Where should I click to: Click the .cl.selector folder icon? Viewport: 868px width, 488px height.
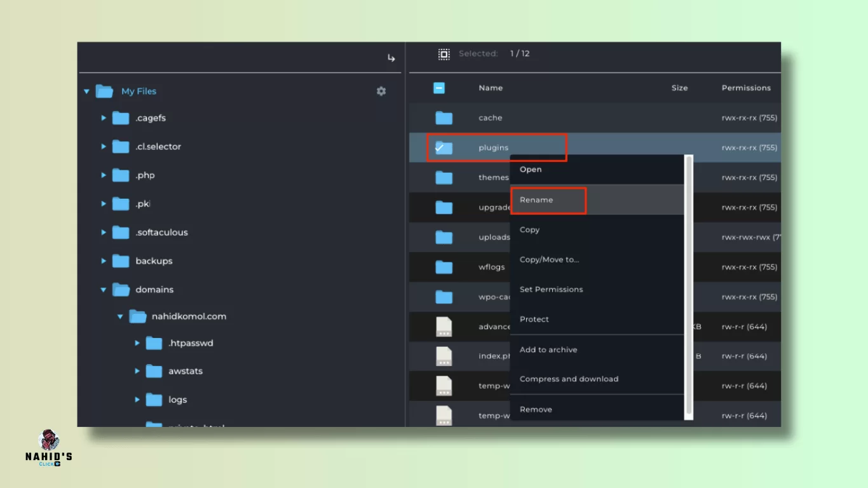click(x=121, y=147)
